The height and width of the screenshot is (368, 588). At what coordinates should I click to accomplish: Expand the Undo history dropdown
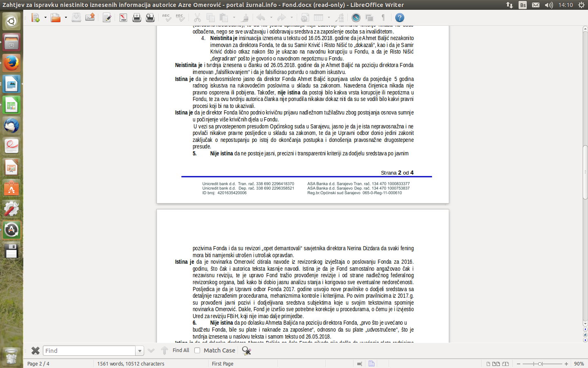coord(271,18)
